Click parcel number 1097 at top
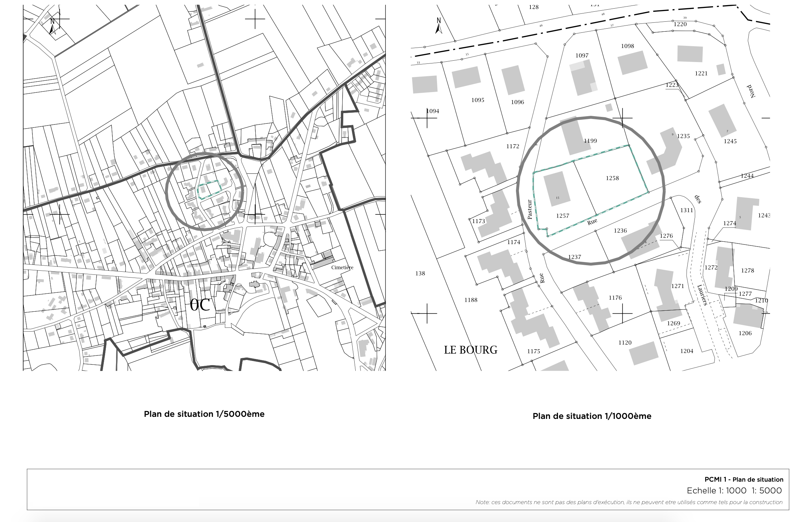 [x=582, y=56]
